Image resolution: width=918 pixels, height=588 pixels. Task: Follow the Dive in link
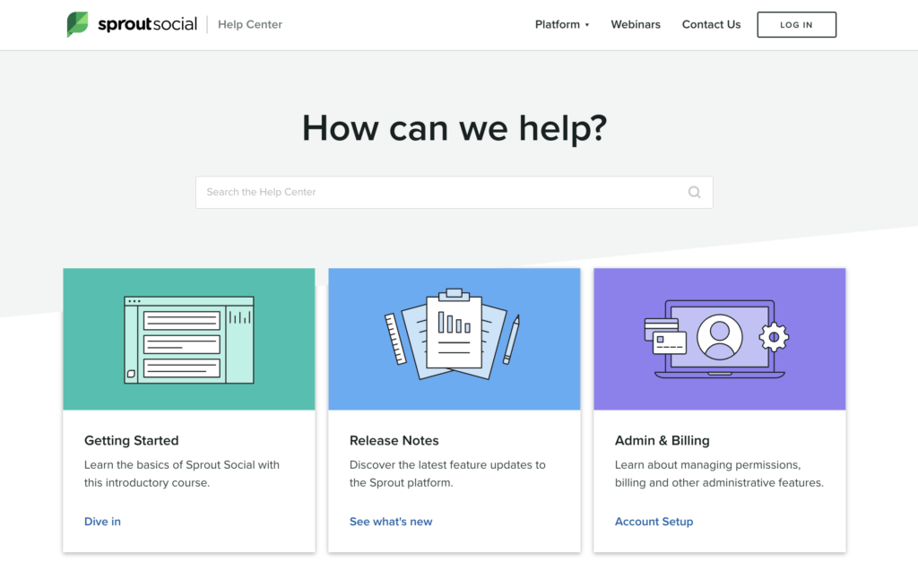(102, 522)
